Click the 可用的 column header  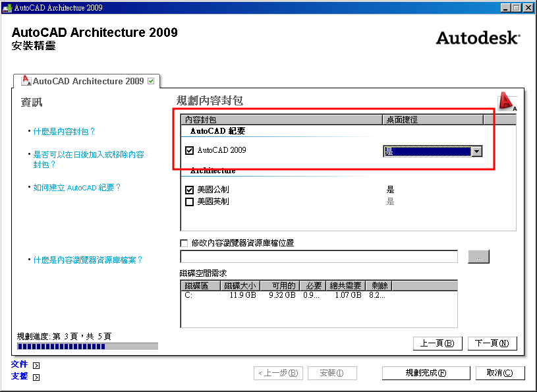pos(280,285)
